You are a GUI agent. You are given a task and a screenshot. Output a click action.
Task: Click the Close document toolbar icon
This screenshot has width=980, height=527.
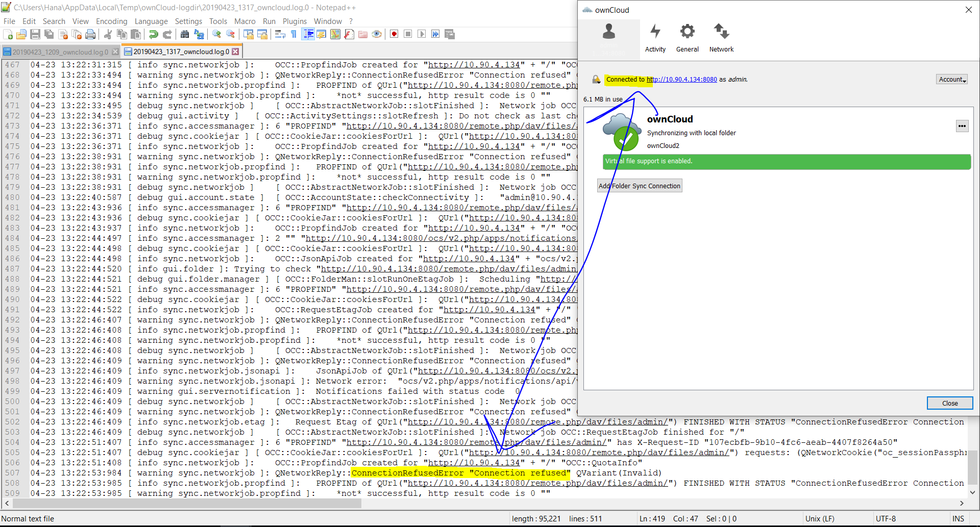click(63, 34)
